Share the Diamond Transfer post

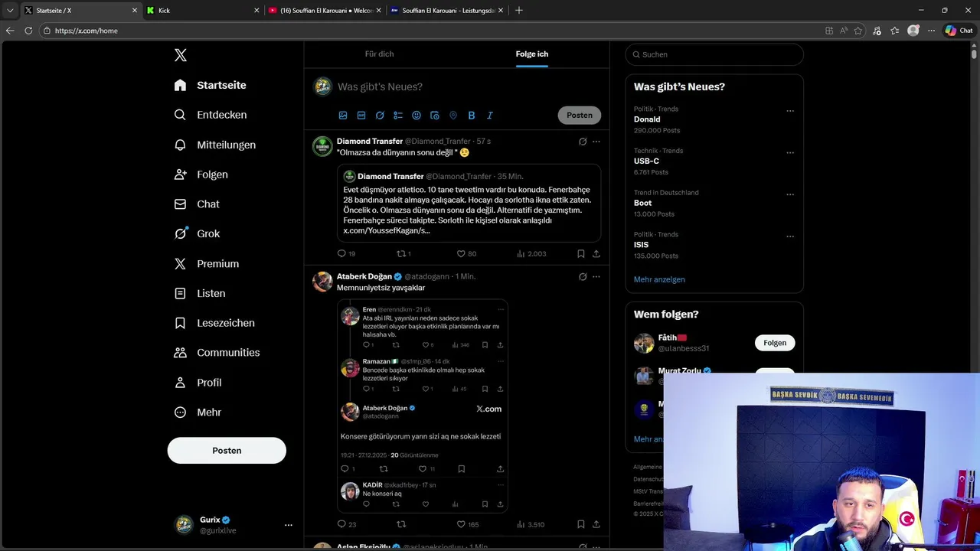coord(596,253)
